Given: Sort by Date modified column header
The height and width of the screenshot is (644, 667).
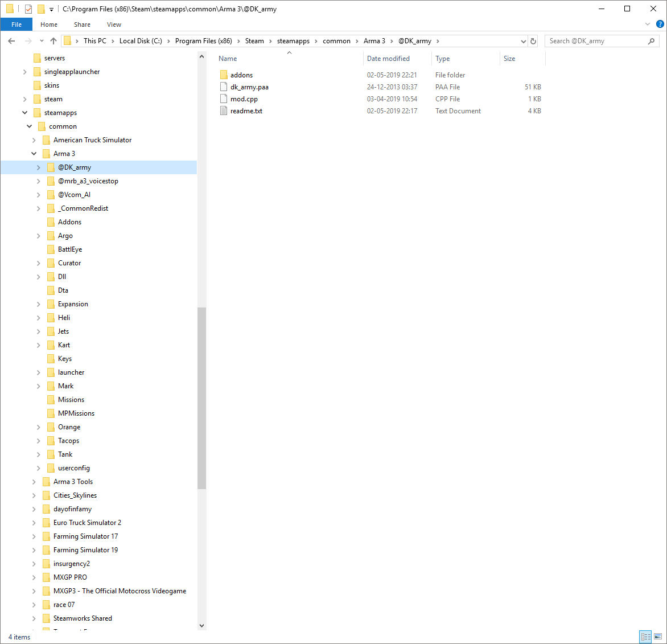Looking at the screenshot, I should (x=397, y=59).
